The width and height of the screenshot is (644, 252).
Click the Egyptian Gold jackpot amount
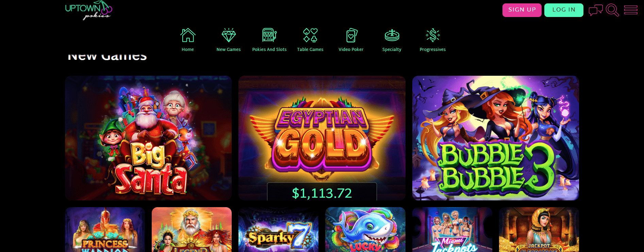[x=322, y=193]
